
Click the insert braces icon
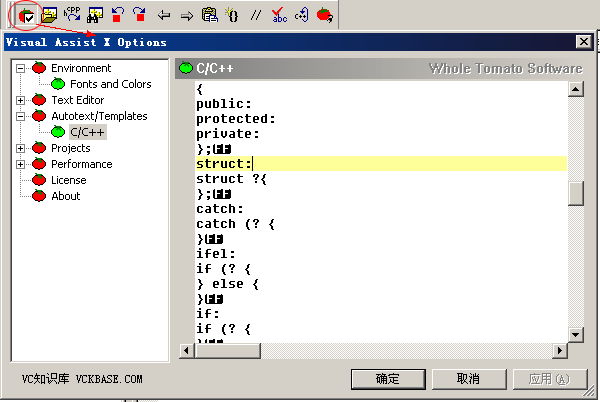(x=232, y=15)
